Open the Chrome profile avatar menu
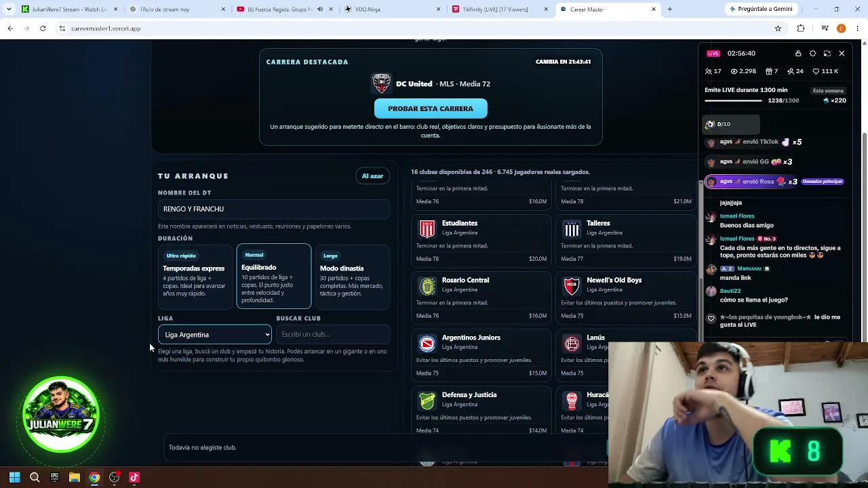The image size is (868, 488). pos(841,28)
